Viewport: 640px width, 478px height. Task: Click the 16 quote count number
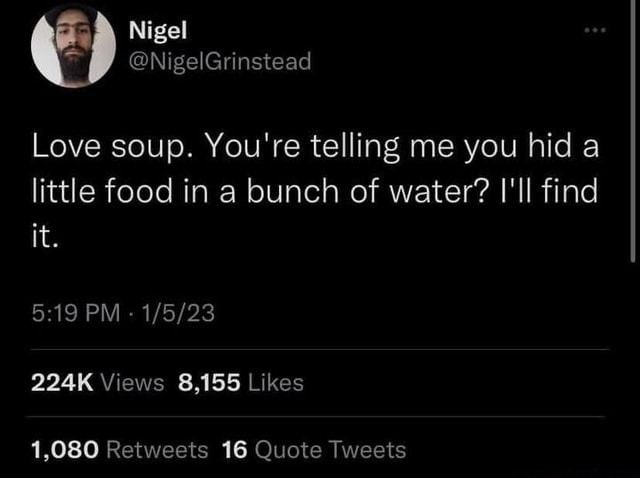point(234,449)
